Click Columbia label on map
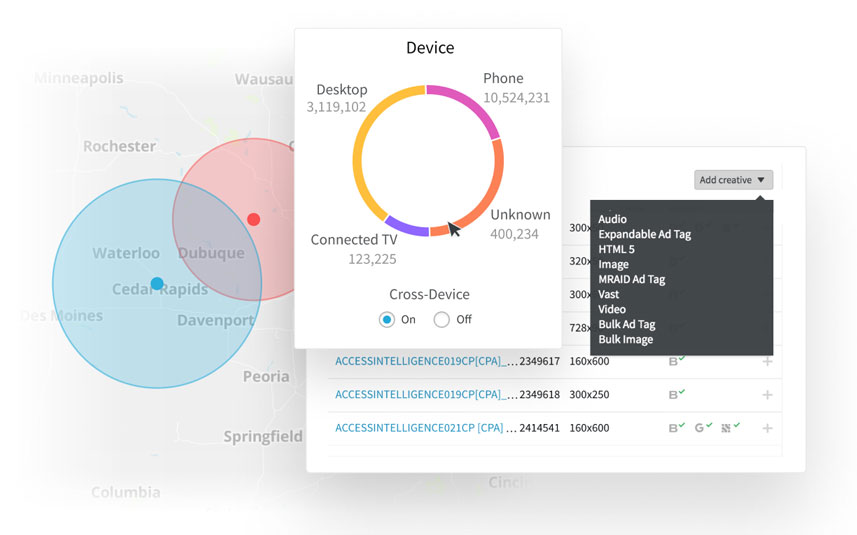The image size is (857, 535). click(x=126, y=492)
